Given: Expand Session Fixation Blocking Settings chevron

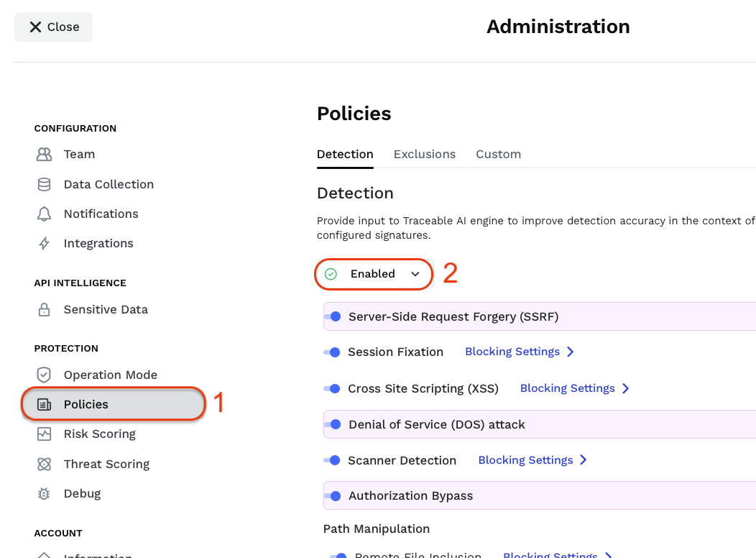Looking at the screenshot, I should (x=571, y=352).
